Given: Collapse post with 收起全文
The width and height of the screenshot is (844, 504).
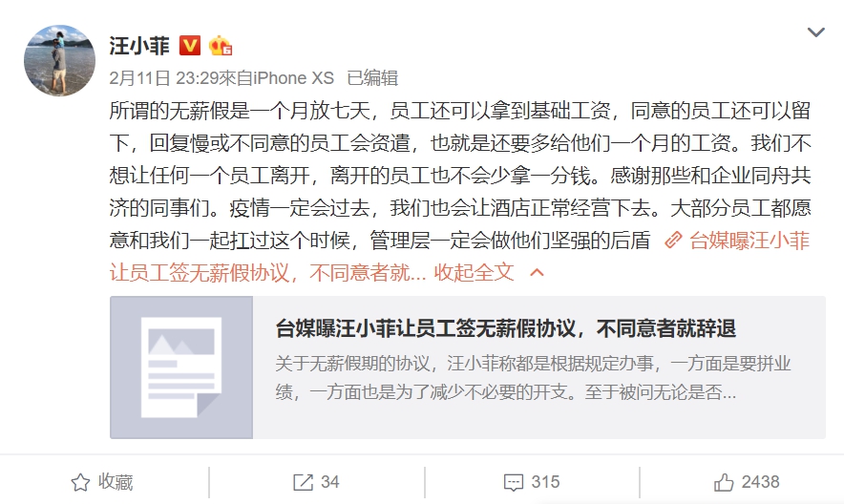Looking at the screenshot, I should click(x=474, y=273).
